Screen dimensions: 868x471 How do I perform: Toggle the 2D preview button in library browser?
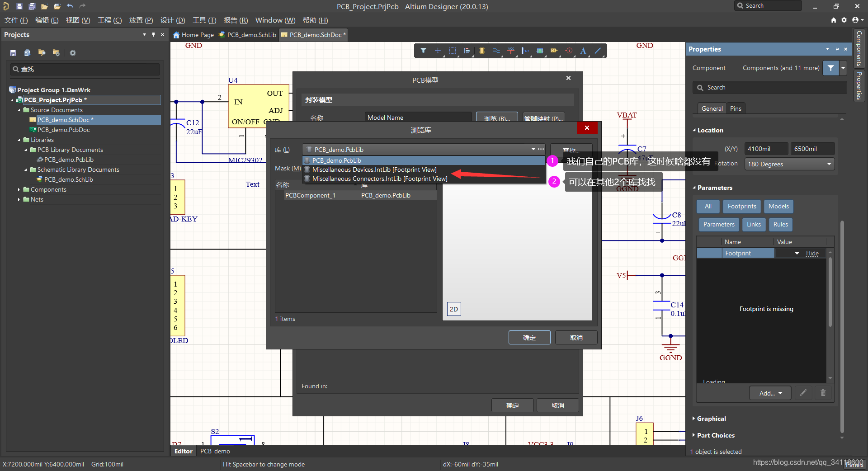click(454, 309)
